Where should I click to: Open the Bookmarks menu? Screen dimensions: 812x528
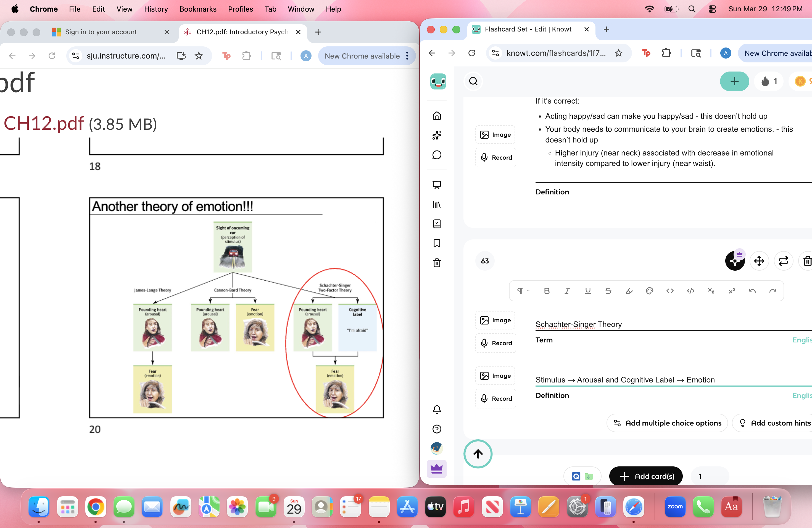click(x=198, y=9)
